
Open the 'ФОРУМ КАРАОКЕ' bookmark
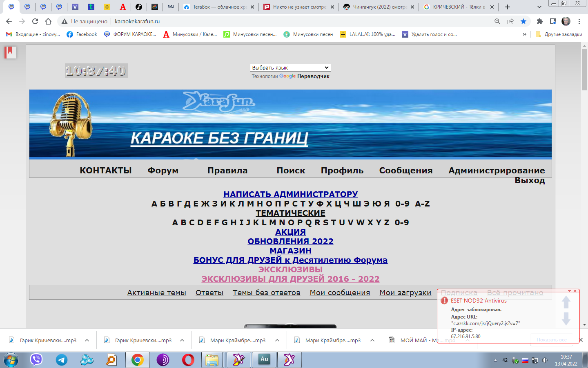(130, 34)
